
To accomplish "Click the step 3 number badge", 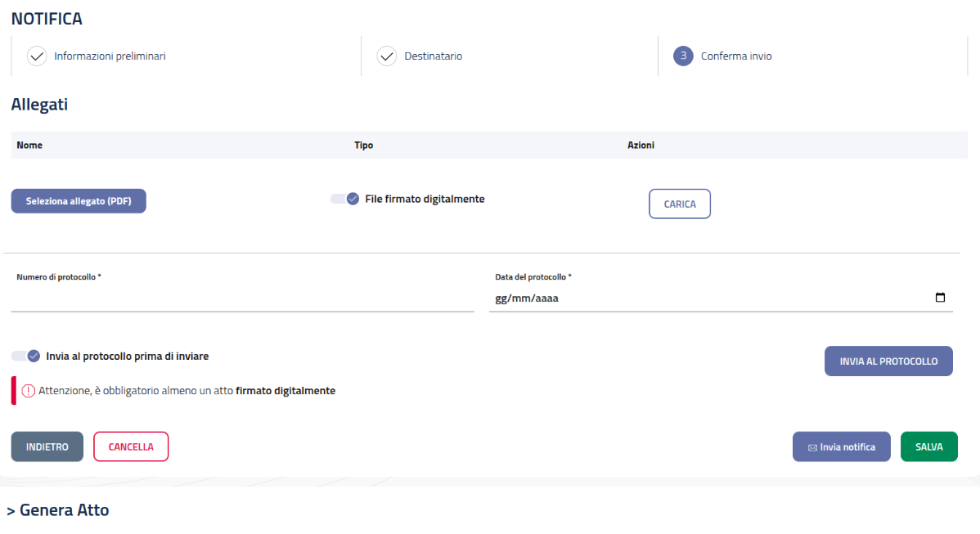I will [683, 56].
